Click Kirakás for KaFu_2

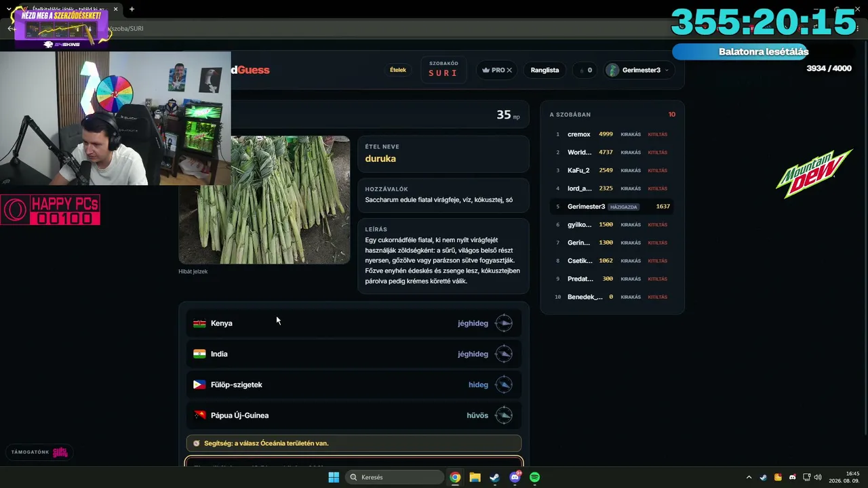(x=631, y=170)
